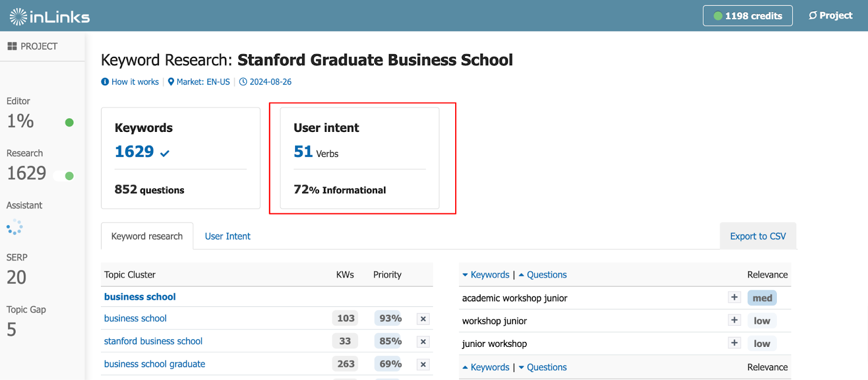Viewport: 868px width, 380px height.
Task: Export results with Export to CSV
Action: click(x=758, y=236)
